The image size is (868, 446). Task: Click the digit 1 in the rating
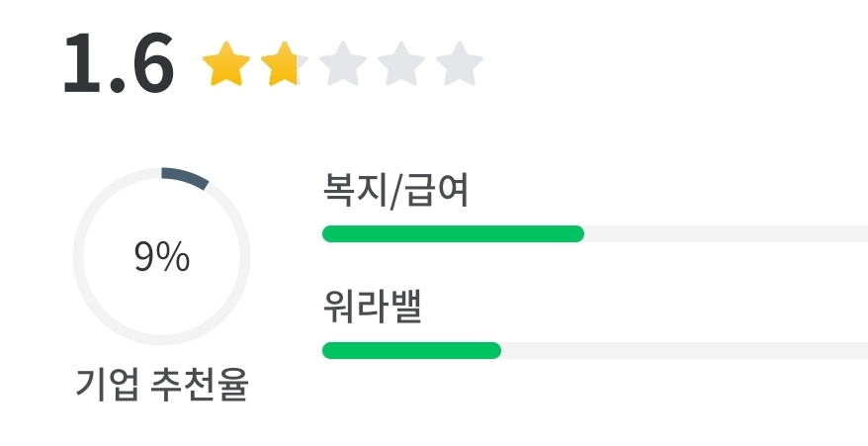click(x=82, y=65)
